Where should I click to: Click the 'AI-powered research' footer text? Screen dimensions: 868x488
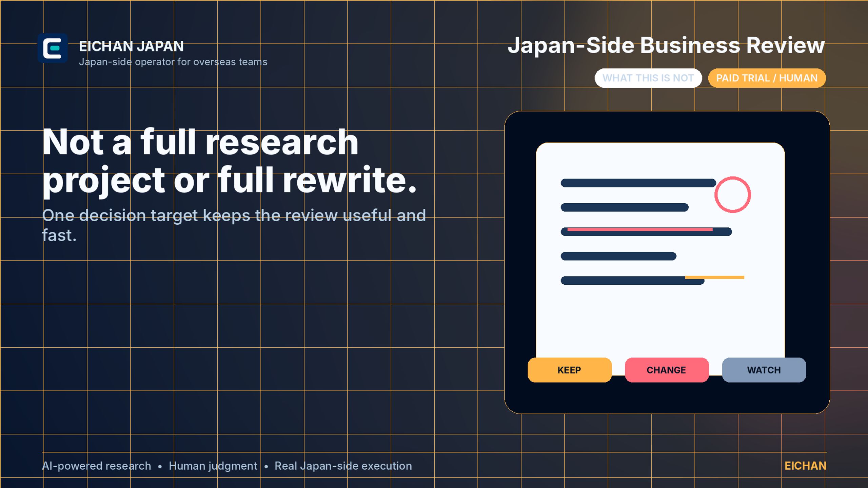[x=96, y=466]
